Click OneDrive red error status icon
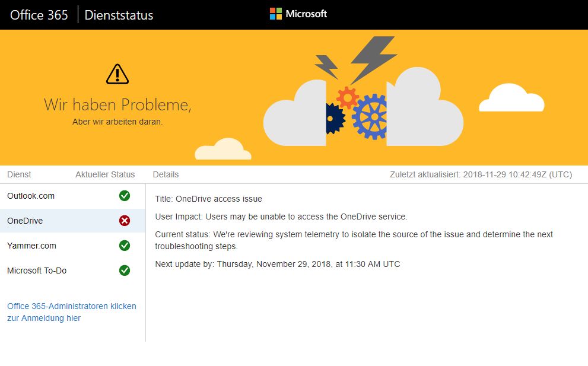588x366 pixels. click(x=125, y=221)
